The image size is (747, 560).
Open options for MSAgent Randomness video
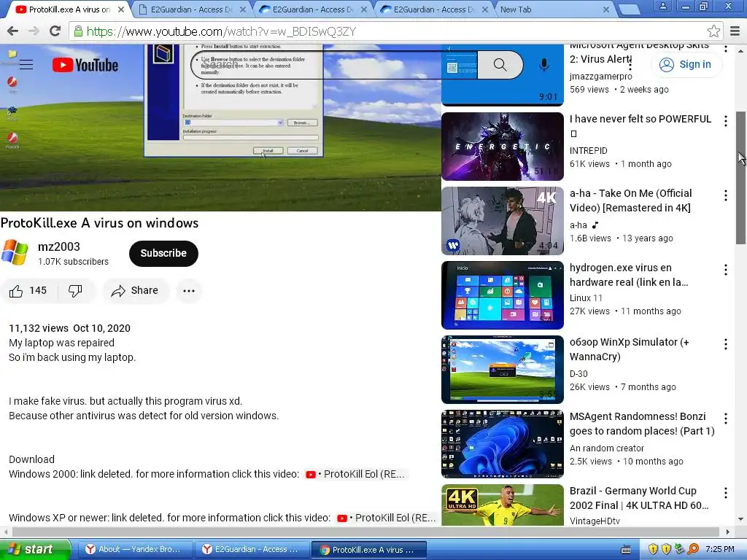click(726, 418)
